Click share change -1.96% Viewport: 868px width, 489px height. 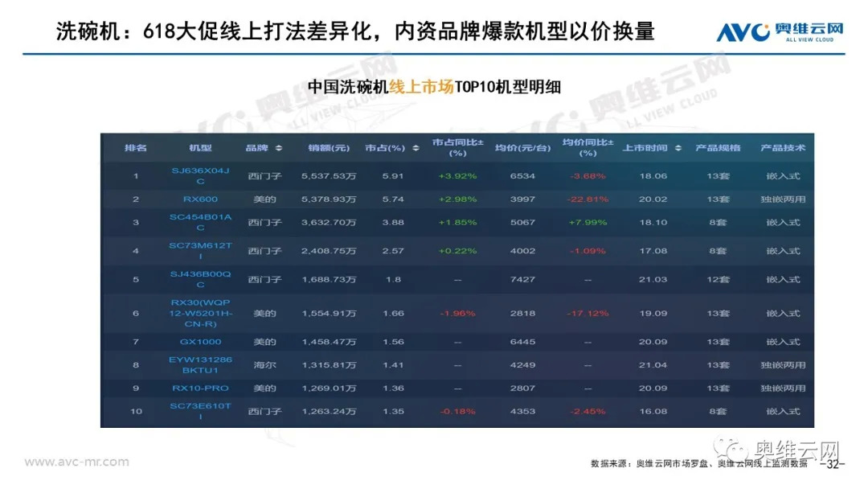pyautogui.click(x=458, y=314)
